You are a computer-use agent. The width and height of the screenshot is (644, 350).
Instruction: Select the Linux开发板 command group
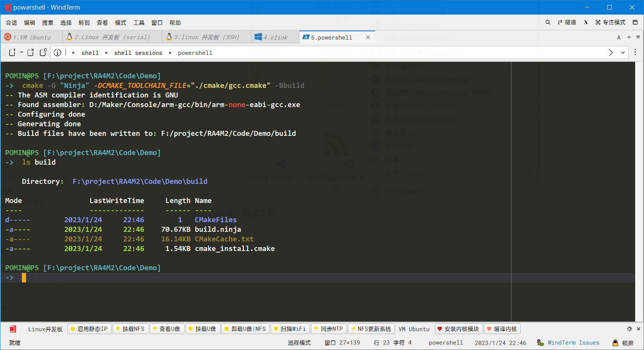[45, 329]
